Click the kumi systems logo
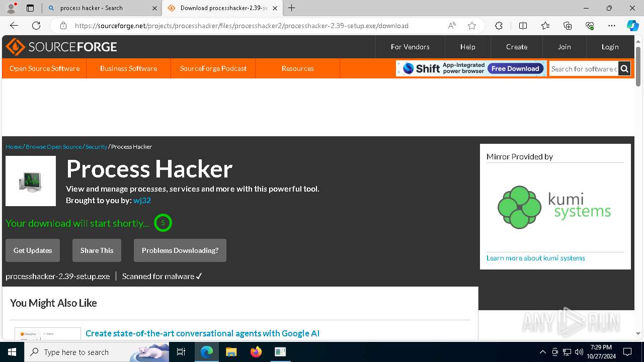 pos(554,207)
